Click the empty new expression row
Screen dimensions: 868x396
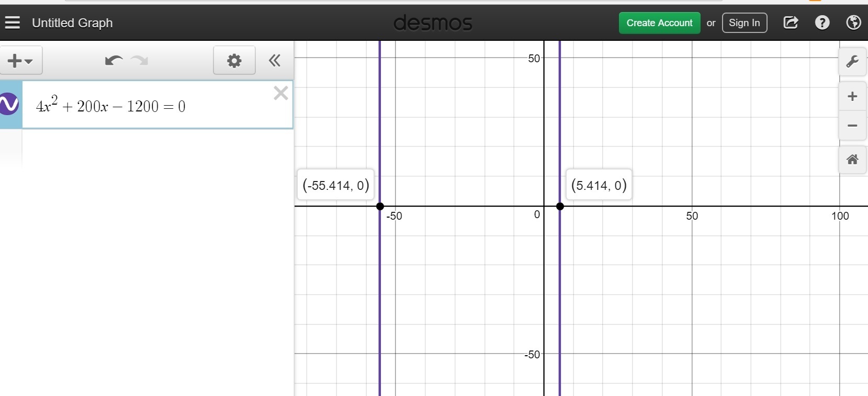tap(146, 148)
